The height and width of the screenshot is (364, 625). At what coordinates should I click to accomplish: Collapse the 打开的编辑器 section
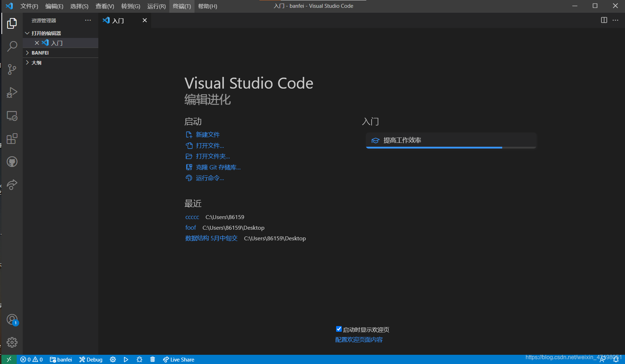click(61, 33)
